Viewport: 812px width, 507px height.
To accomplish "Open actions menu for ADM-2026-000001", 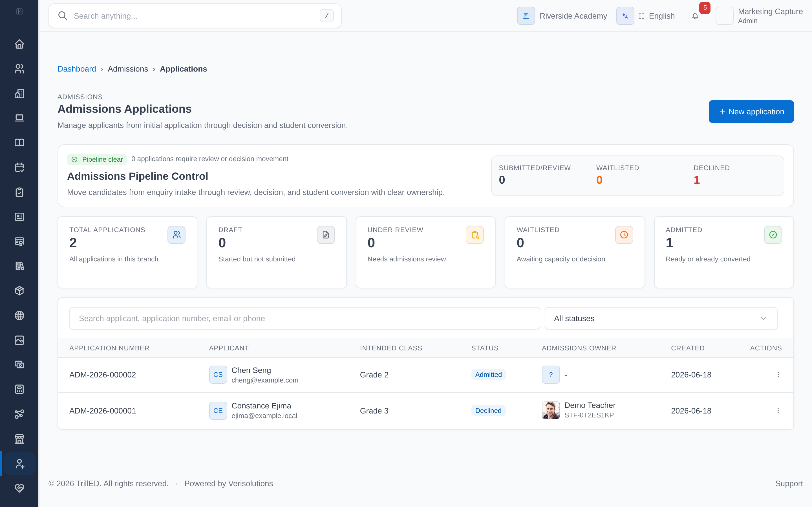I will (778, 411).
